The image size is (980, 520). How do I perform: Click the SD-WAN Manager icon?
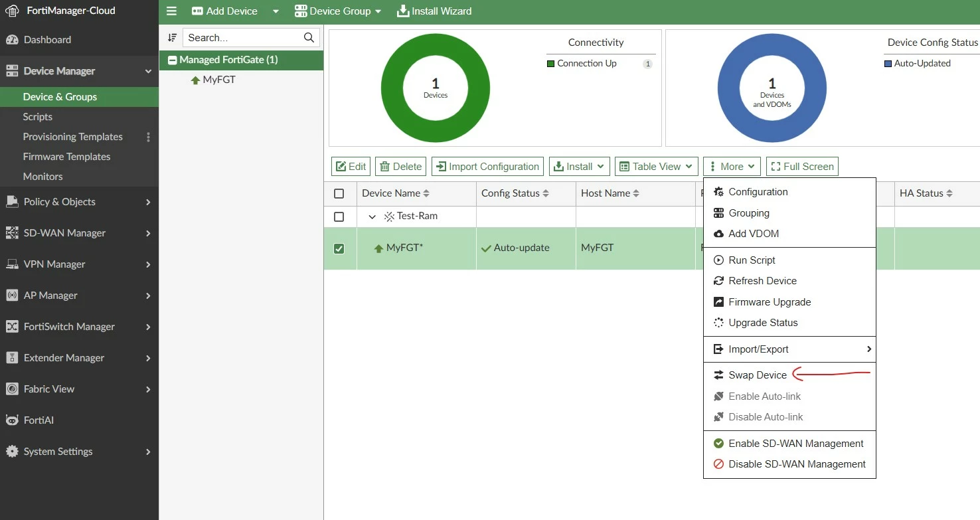tap(12, 233)
